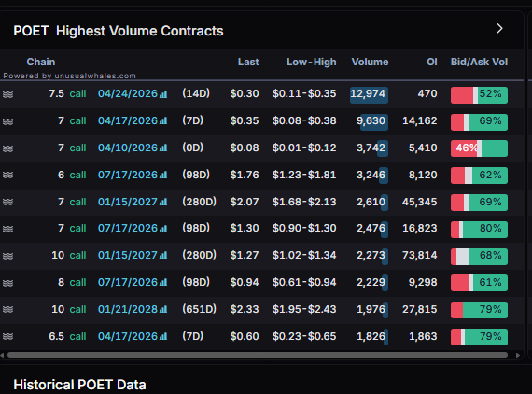Click wave icon of 10 call 01/21/2028 row
Image resolution: width=532 pixels, height=394 pixels.
point(7,309)
